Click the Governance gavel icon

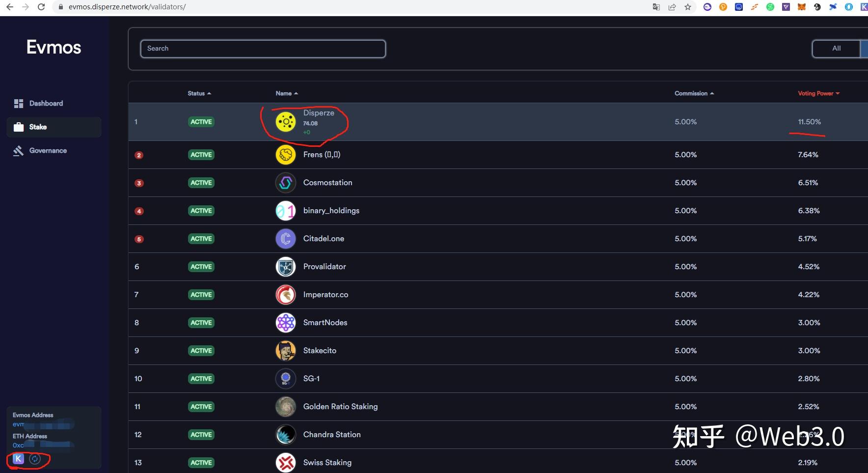tap(19, 150)
